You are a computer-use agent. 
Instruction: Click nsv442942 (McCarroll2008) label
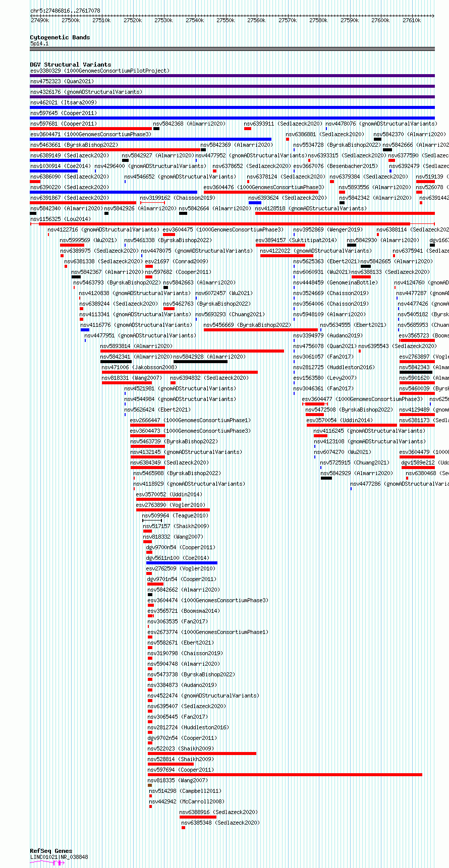[187, 801]
